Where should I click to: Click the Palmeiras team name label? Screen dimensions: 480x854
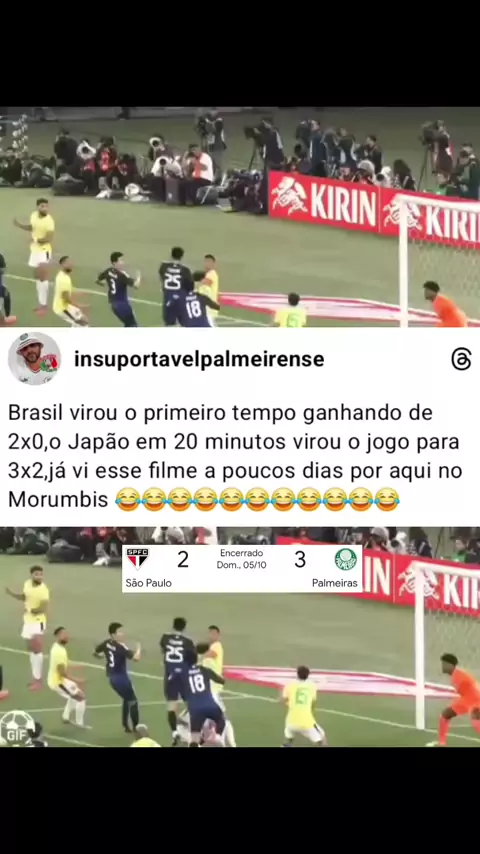335,583
